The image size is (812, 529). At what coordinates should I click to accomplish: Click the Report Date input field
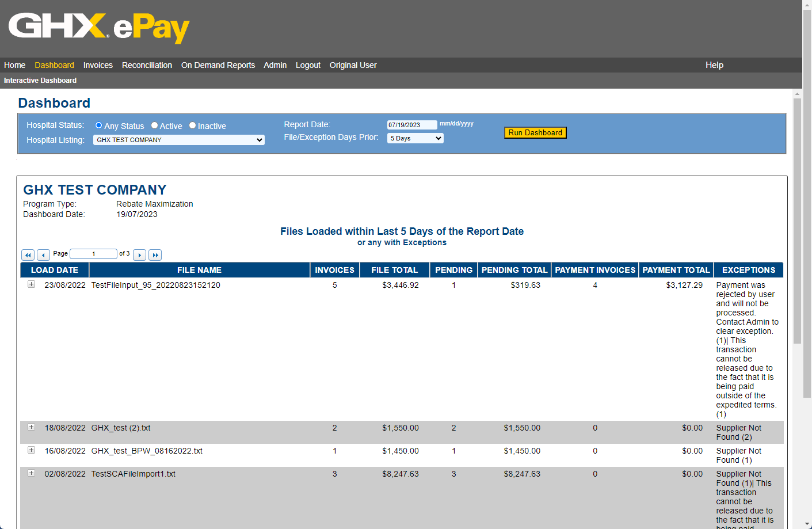(x=411, y=125)
